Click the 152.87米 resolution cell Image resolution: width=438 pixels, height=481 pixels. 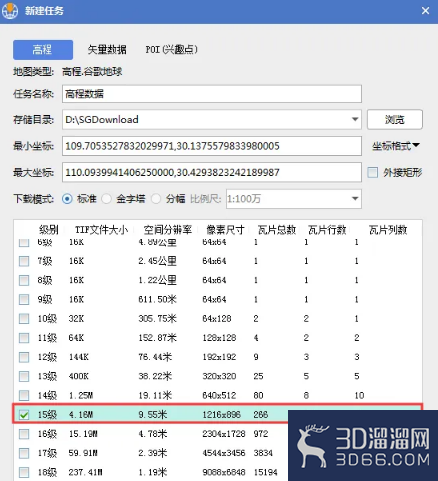[157, 338]
